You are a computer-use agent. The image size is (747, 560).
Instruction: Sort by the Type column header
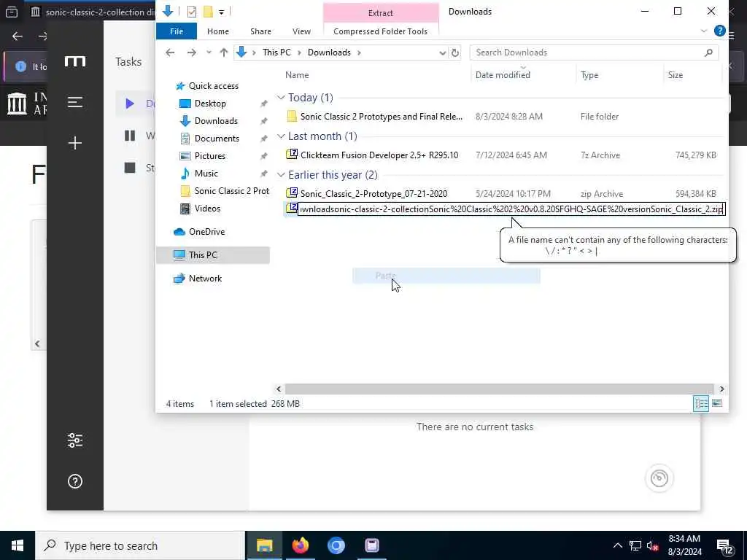pyautogui.click(x=589, y=75)
